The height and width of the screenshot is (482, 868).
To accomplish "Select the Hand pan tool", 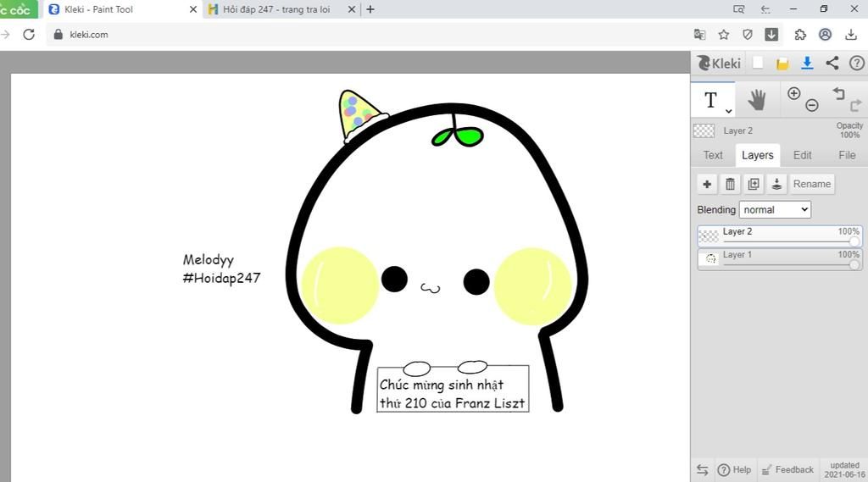I will (x=757, y=100).
